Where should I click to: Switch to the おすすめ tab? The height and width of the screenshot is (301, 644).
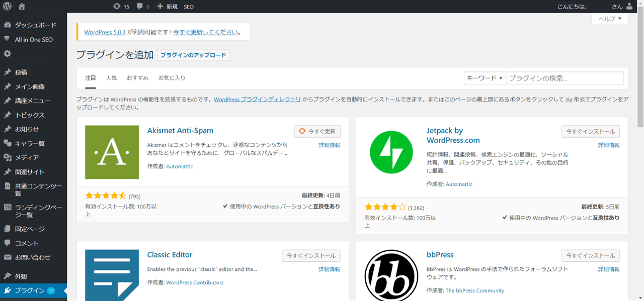[137, 78]
